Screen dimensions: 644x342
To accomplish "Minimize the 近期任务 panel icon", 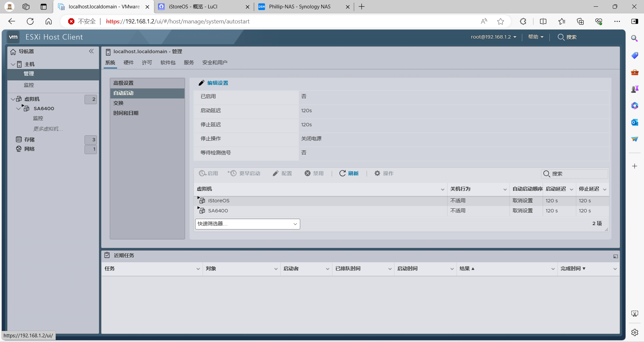I will tap(615, 256).
